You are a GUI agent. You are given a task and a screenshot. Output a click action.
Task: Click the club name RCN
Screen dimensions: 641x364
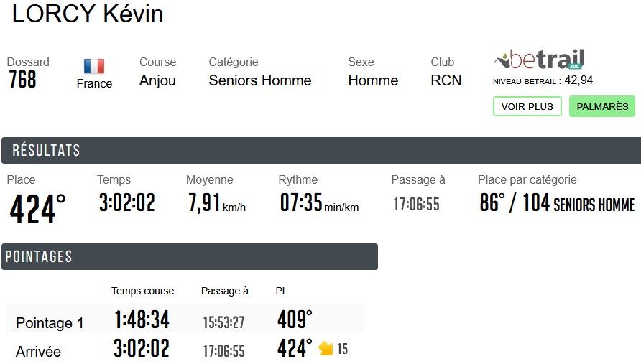(446, 80)
